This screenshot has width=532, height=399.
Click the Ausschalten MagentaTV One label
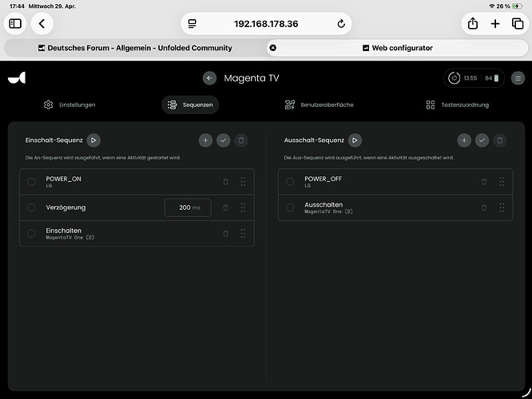click(x=328, y=207)
